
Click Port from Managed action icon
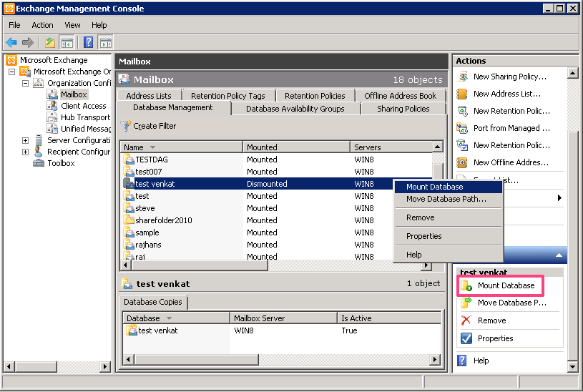462,128
